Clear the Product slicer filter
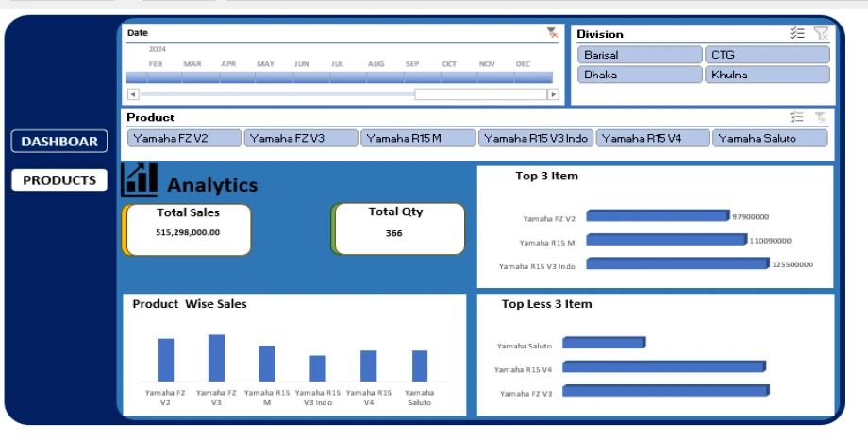 coord(821,117)
